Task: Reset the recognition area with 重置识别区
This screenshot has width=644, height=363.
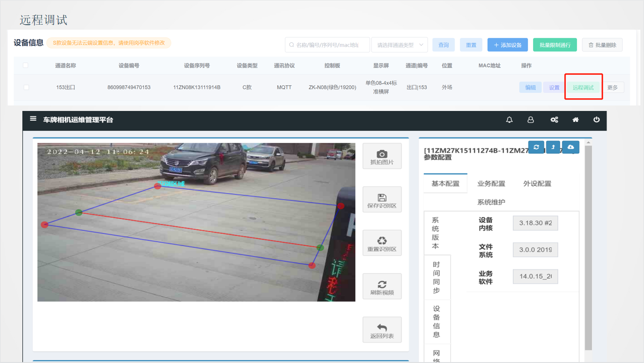Action: coord(382,243)
